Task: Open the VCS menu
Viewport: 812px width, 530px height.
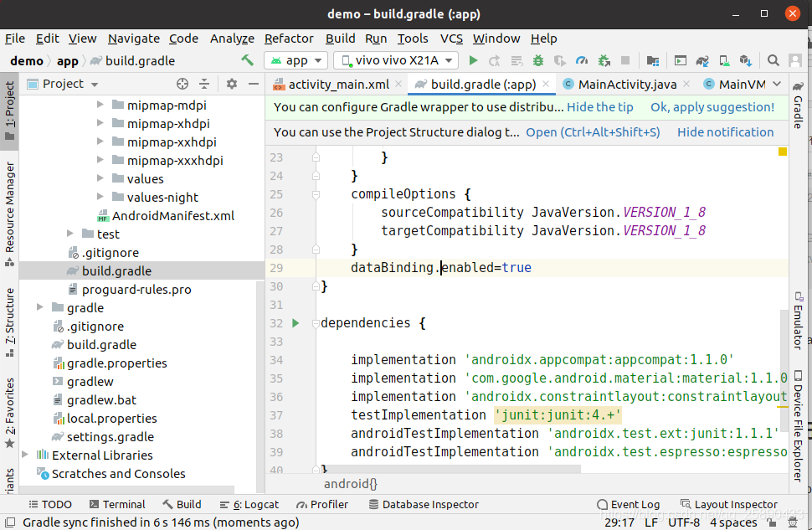Action: [451, 39]
